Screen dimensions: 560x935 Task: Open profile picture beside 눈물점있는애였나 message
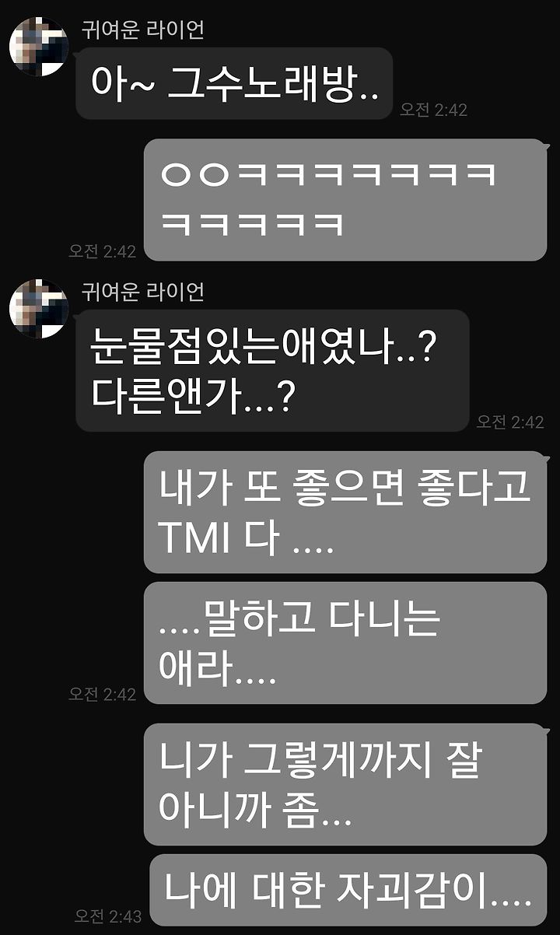click(x=39, y=308)
